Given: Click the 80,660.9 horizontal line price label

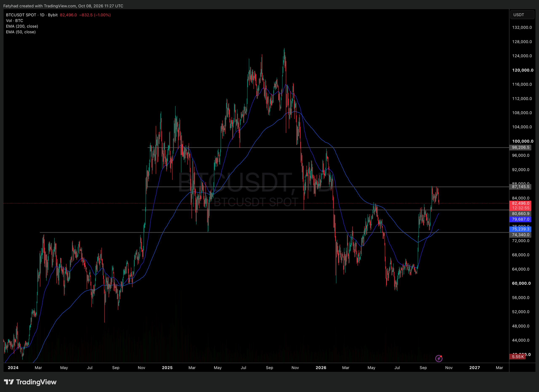Looking at the screenshot, I should point(520,214).
